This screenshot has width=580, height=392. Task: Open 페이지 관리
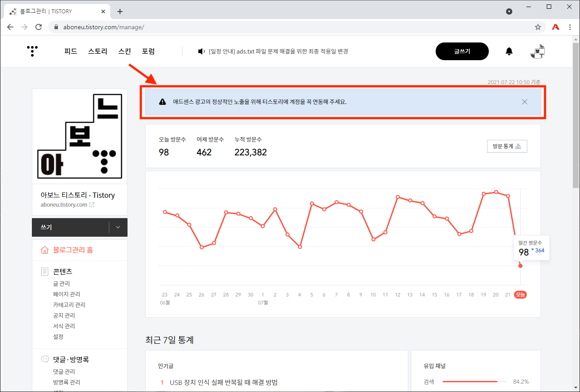point(66,294)
